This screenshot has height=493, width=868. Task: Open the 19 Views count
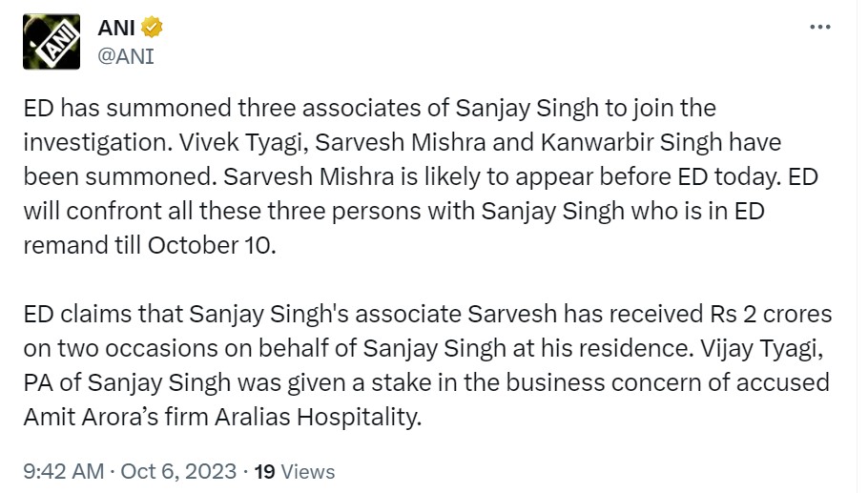[x=296, y=471]
